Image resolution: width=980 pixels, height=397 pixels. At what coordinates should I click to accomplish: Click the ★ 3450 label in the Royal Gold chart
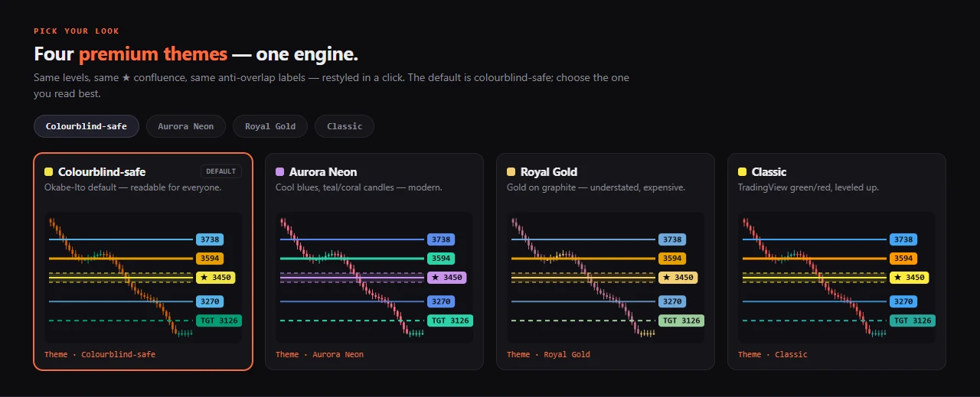coord(678,278)
